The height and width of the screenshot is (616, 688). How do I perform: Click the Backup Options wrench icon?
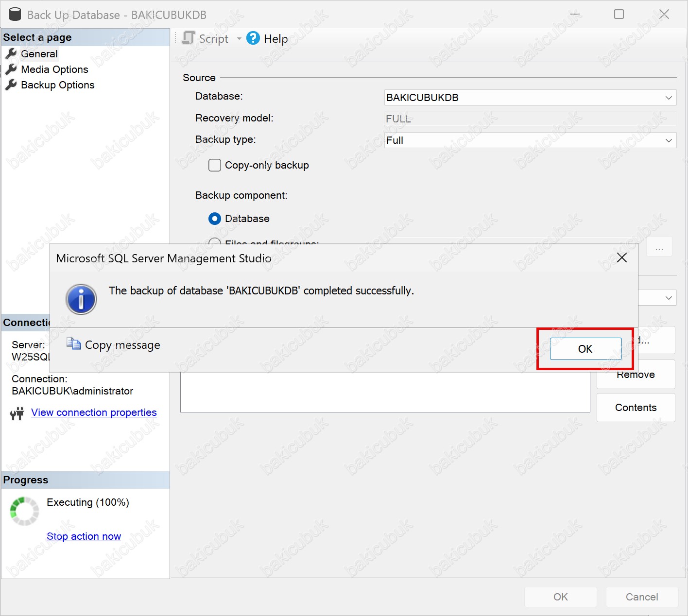(11, 85)
